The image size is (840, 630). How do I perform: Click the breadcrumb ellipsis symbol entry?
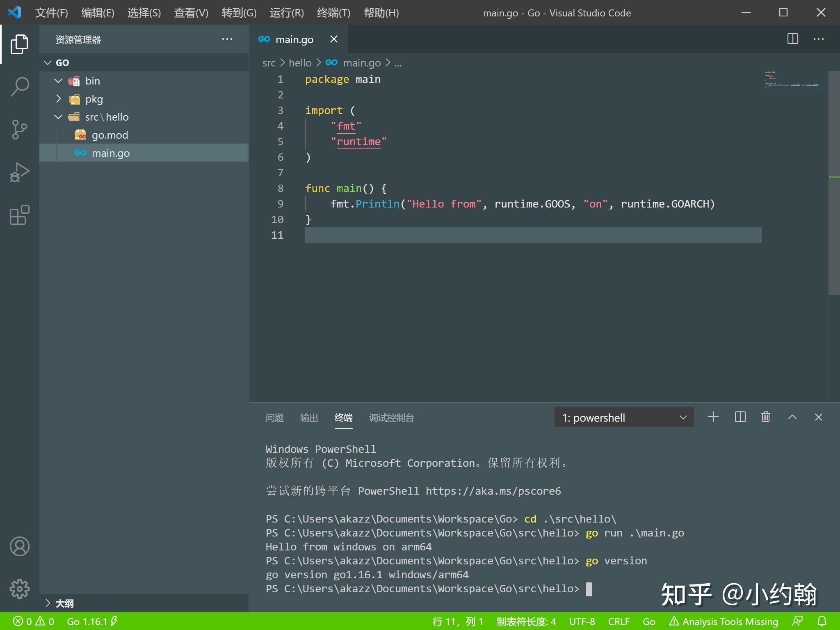click(x=398, y=64)
